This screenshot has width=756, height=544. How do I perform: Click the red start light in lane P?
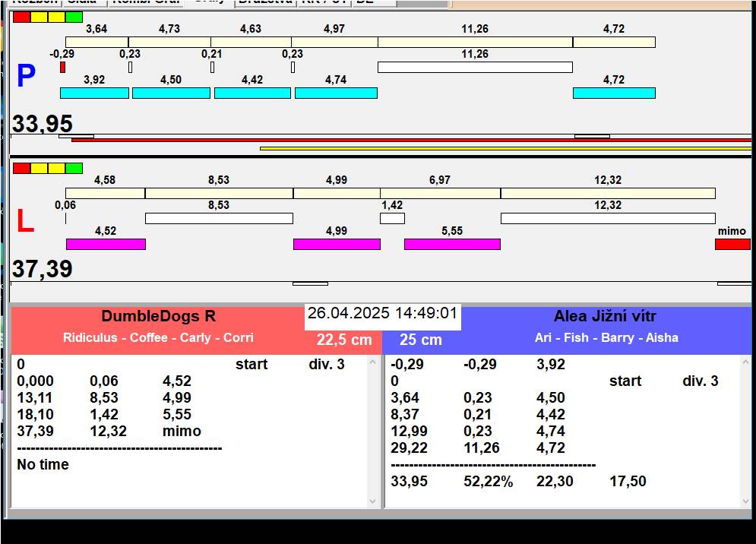21,17
